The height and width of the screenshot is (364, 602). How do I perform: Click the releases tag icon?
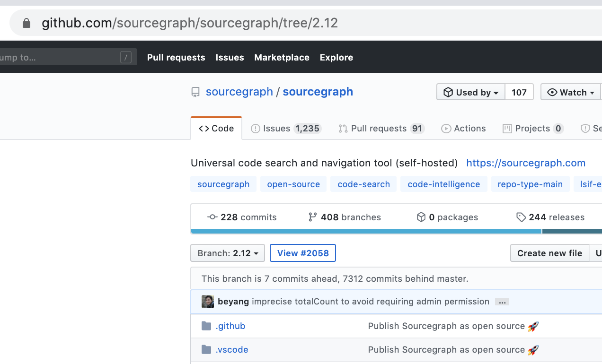[x=521, y=217]
